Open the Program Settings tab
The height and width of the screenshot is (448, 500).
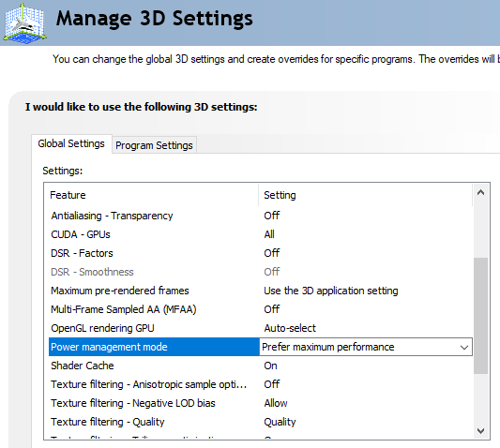coord(154,145)
